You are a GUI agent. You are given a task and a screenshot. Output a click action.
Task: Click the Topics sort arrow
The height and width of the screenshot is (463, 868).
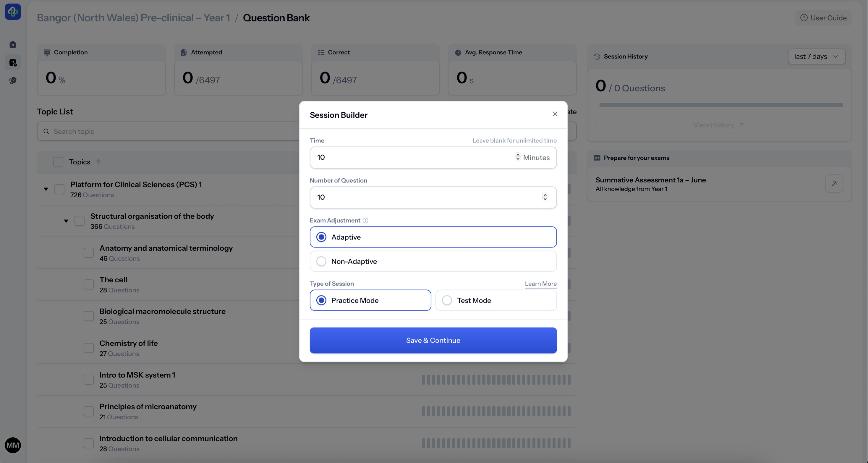click(98, 162)
